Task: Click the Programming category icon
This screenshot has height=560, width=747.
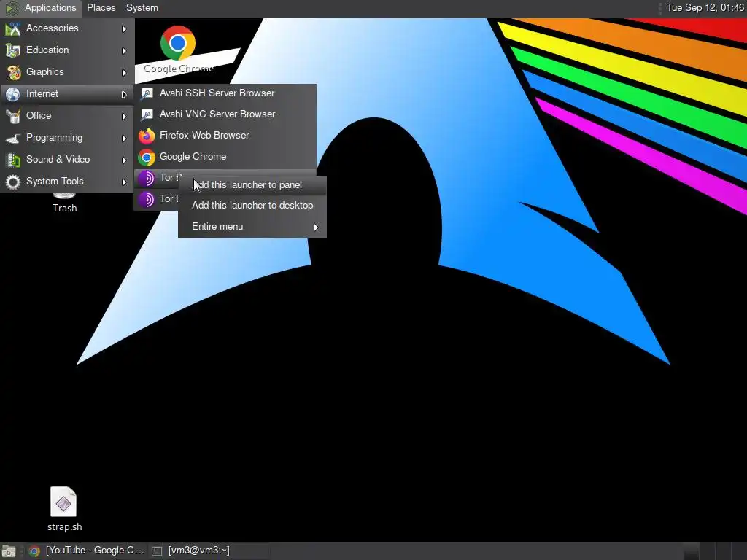Action: [13, 138]
